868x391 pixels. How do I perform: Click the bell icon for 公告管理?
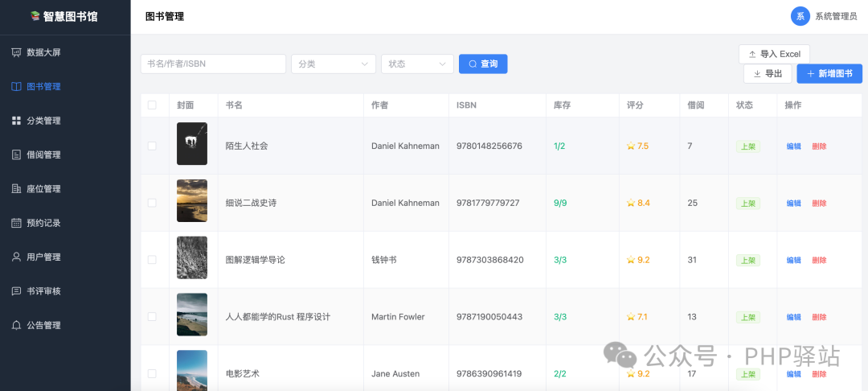(17, 325)
